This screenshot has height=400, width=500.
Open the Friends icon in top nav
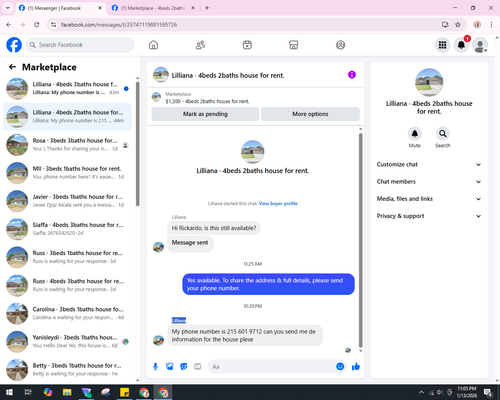coord(200,45)
